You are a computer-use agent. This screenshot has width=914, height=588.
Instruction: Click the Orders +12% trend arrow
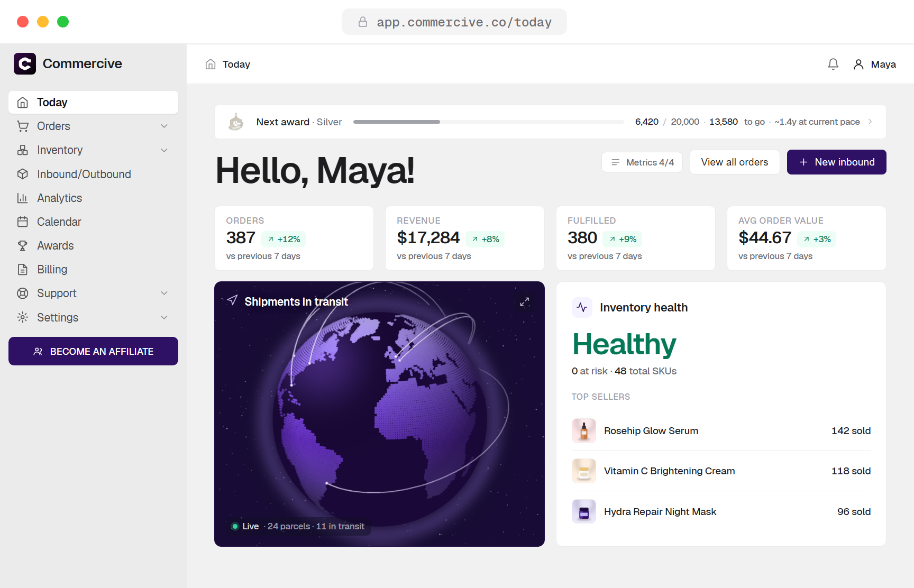271,239
